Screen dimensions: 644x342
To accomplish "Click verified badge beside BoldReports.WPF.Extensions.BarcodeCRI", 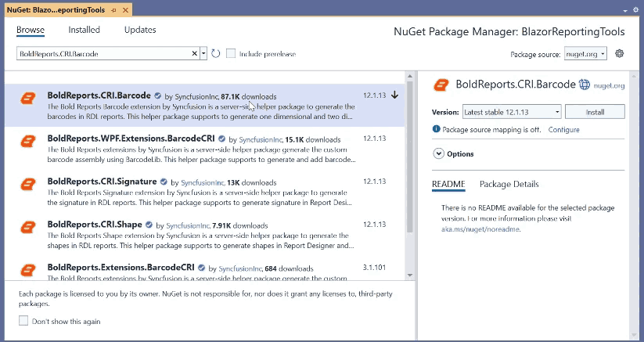I will coord(221,139).
